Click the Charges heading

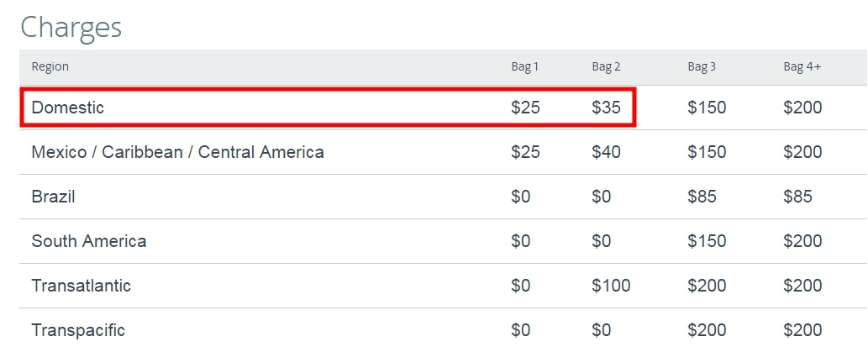point(71,27)
